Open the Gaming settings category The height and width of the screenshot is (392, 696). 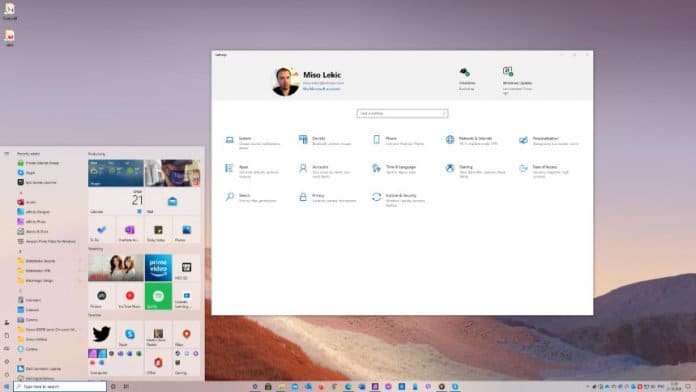point(476,171)
